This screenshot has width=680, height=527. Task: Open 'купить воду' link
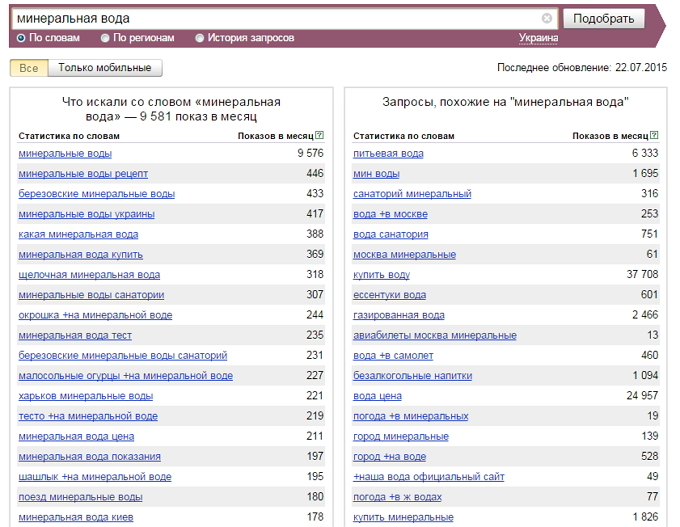tap(381, 275)
